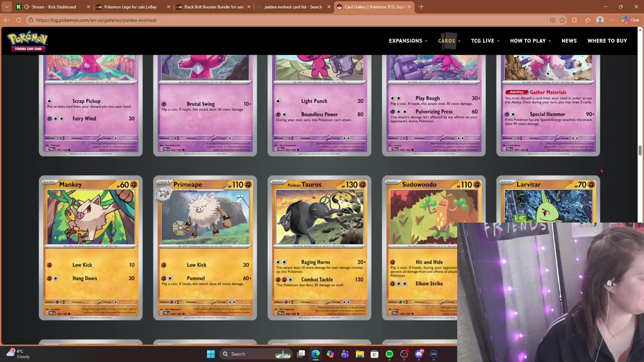The width and height of the screenshot is (644, 362).
Task: Add page to favorites star icon
Action: [x=562, y=20]
